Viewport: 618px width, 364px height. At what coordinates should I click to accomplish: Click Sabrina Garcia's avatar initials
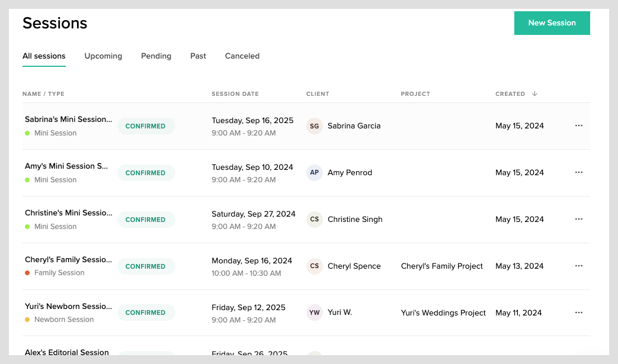pyautogui.click(x=314, y=125)
